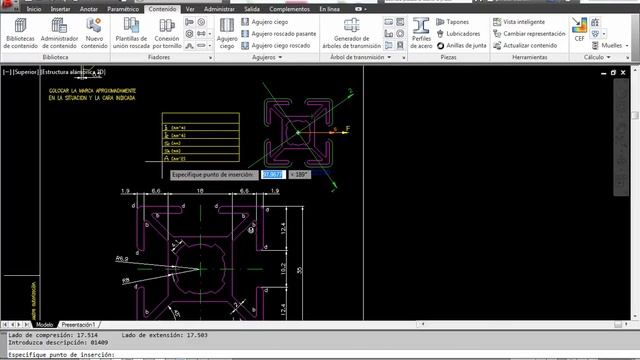Open the Complementos ribbon tab
The width and height of the screenshot is (640, 360).
(289, 9)
